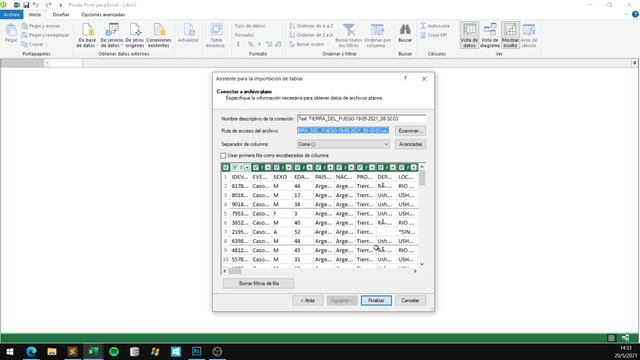Click Pegar y anexar in ribbon
The height and width of the screenshot is (360, 640).
click(41, 26)
